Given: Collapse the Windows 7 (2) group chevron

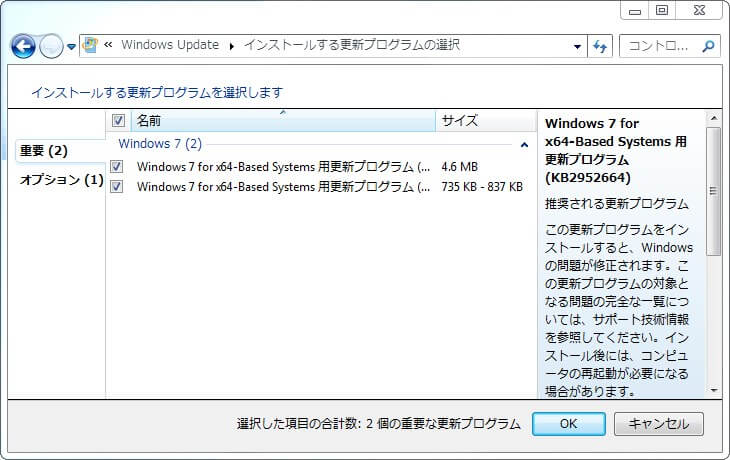Looking at the screenshot, I should click(x=524, y=145).
